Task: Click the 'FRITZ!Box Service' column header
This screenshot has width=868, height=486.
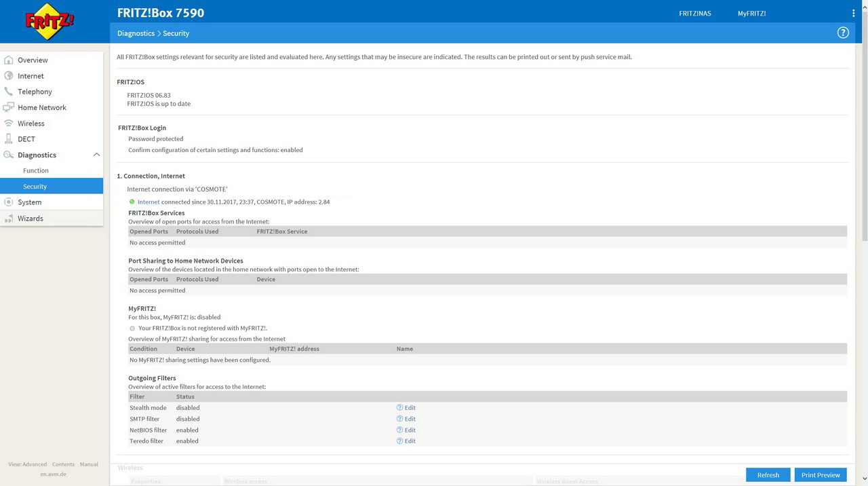Action: click(x=282, y=231)
